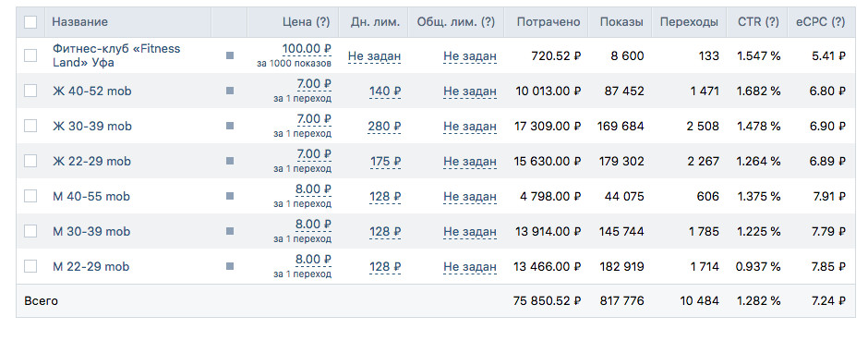Image resolution: width=868 pixels, height=353 pixels.
Task: Open the М 40-55 mob ad link
Action: (91, 196)
